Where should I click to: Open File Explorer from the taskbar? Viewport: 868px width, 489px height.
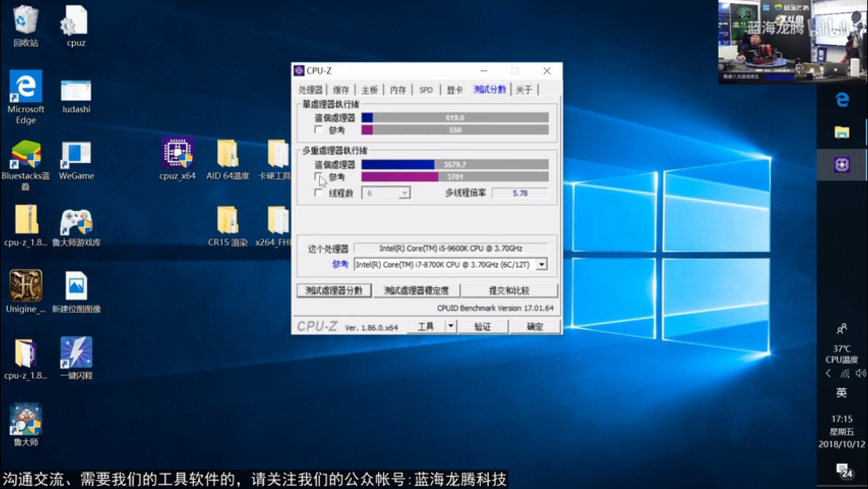(x=842, y=132)
